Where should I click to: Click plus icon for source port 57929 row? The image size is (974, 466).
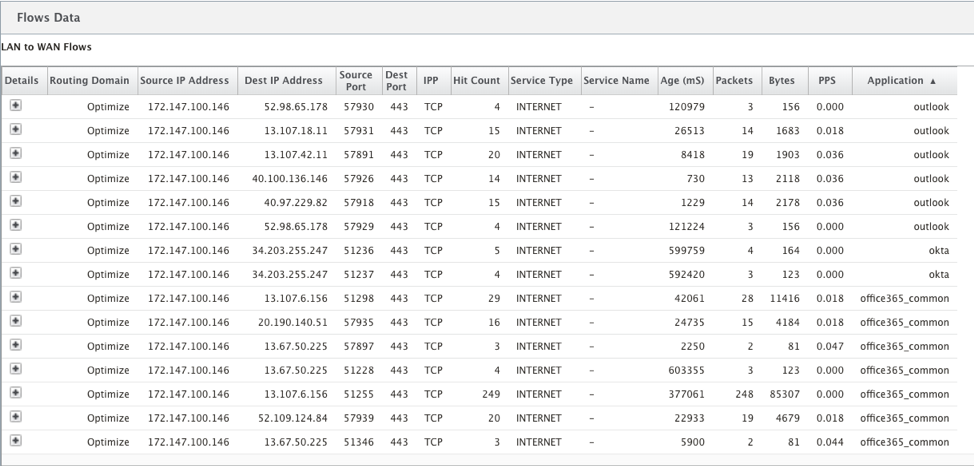(x=16, y=225)
